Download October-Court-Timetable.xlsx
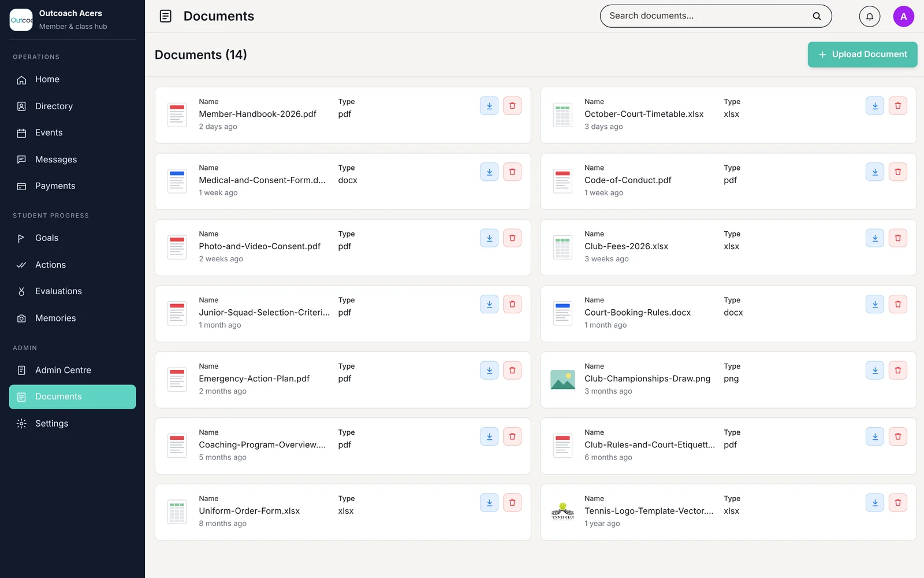 [x=875, y=106]
